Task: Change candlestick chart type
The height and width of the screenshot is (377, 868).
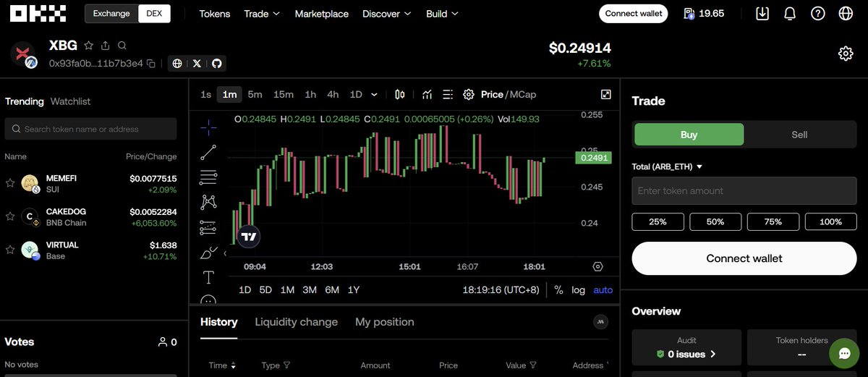Action: coord(400,94)
